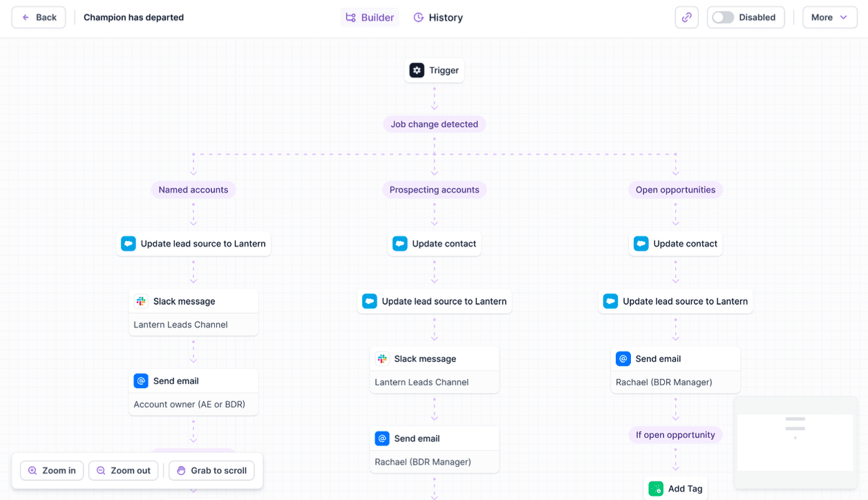Image resolution: width=868 pixels, height=500 pixels.
Task: Open the More dropdown menu
Action: pos(830,17)
